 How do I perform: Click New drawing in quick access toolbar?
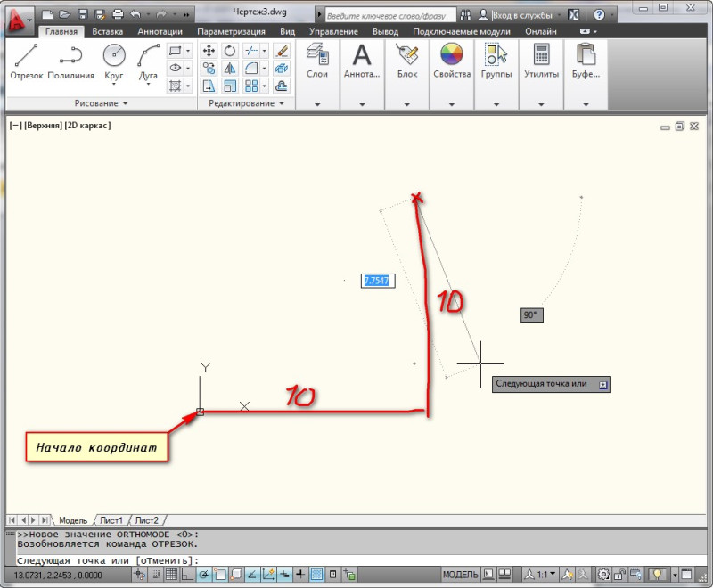point(47,14)
